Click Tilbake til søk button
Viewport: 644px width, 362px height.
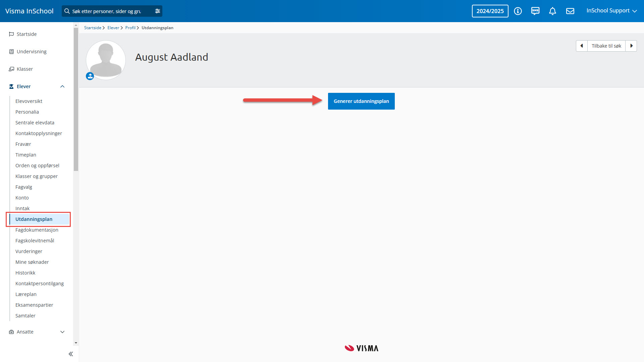coord(606,46)
